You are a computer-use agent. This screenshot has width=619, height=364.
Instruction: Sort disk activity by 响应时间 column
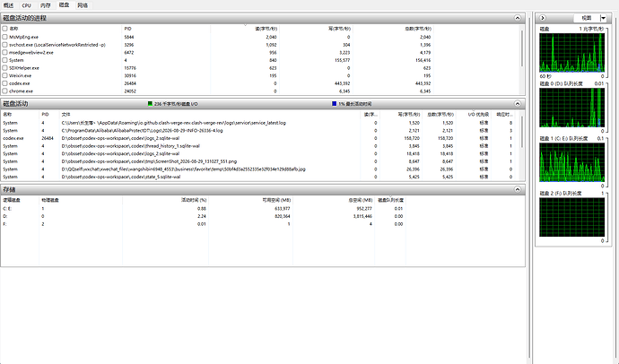(x=502, y=115)
